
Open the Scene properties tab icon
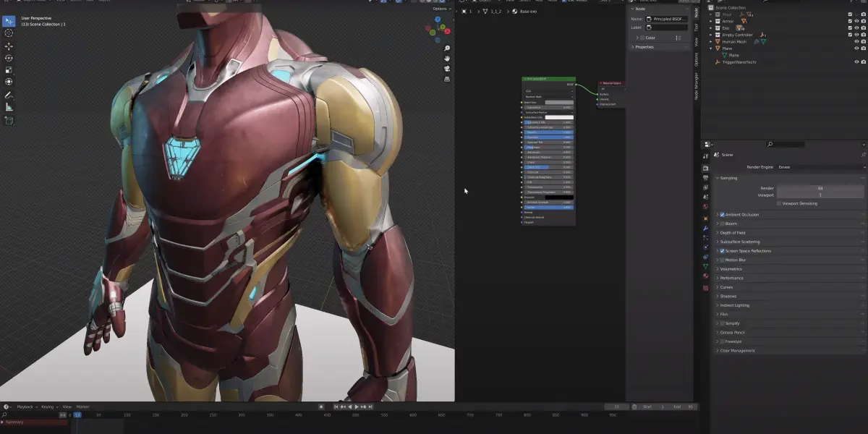[x=705, y=197]
